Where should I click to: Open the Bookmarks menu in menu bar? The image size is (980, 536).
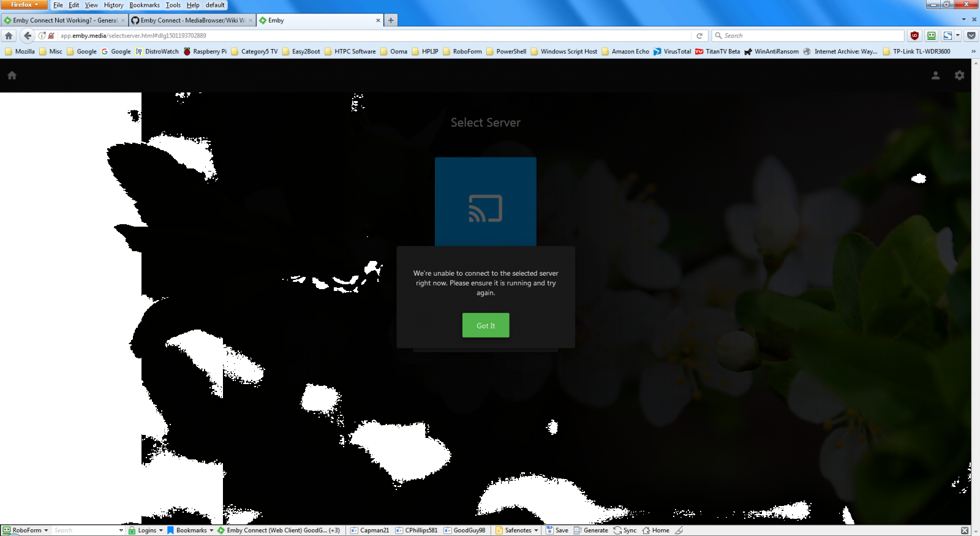click(145, 5)
